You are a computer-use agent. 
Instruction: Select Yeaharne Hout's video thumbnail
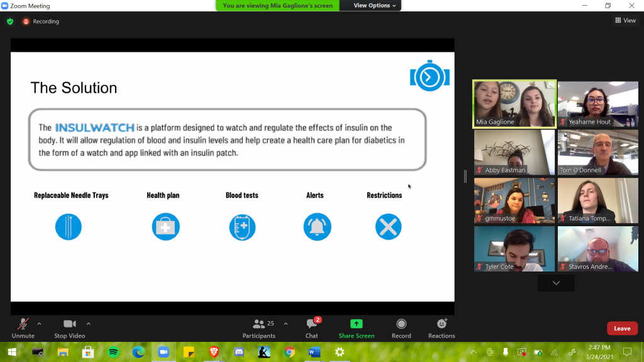[x=598, y=104]
